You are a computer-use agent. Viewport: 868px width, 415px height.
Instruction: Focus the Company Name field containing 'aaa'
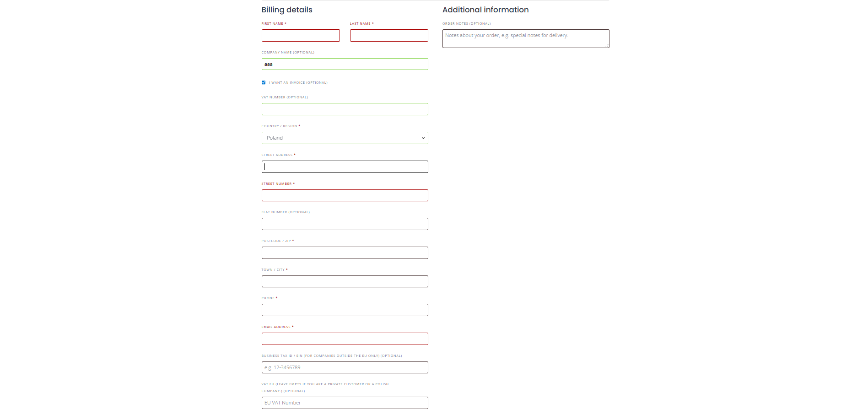click(344, 64)
